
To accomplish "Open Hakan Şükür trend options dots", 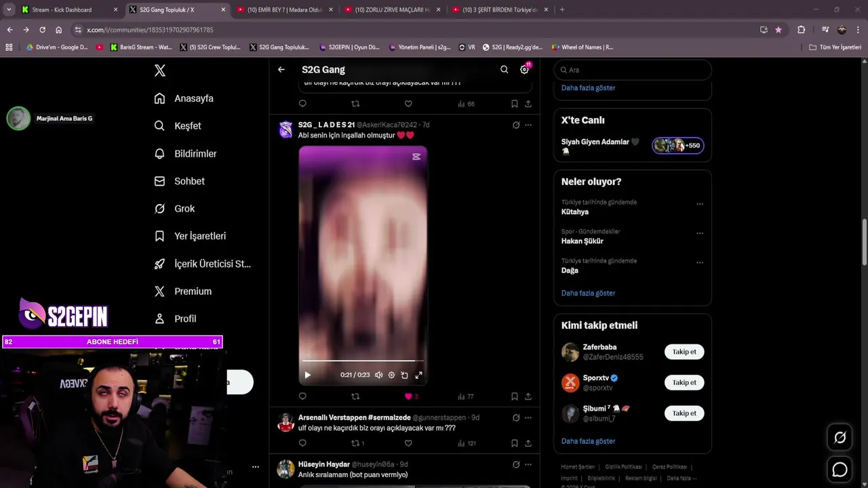I will tap(700, 233).
